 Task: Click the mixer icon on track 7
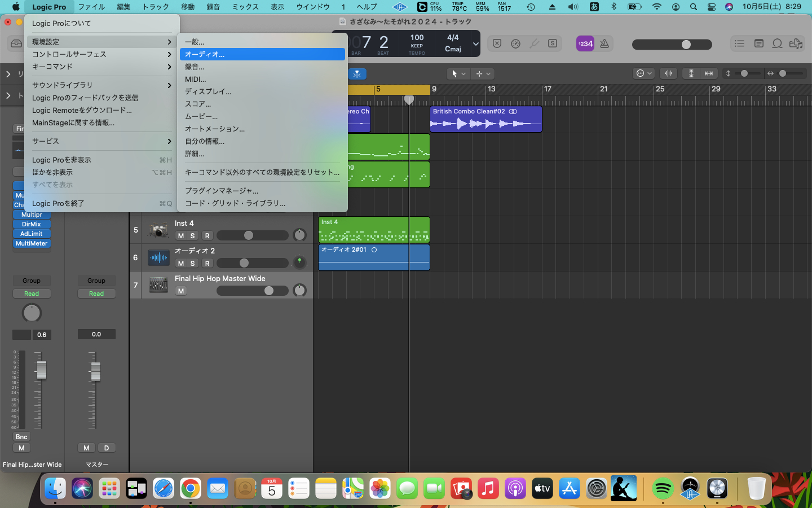(158, 285)
